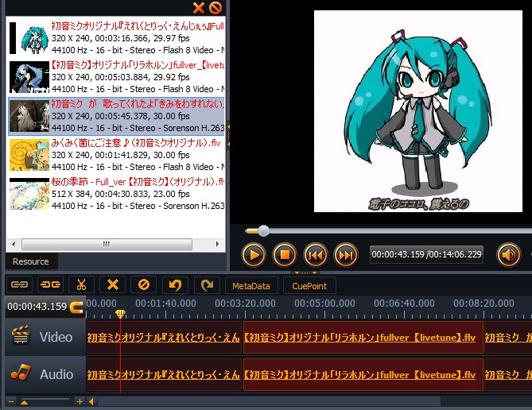Click the resource list horizontal scrollbar thumb
This screenshot has height=410, width=532.
tap(107, 244)
